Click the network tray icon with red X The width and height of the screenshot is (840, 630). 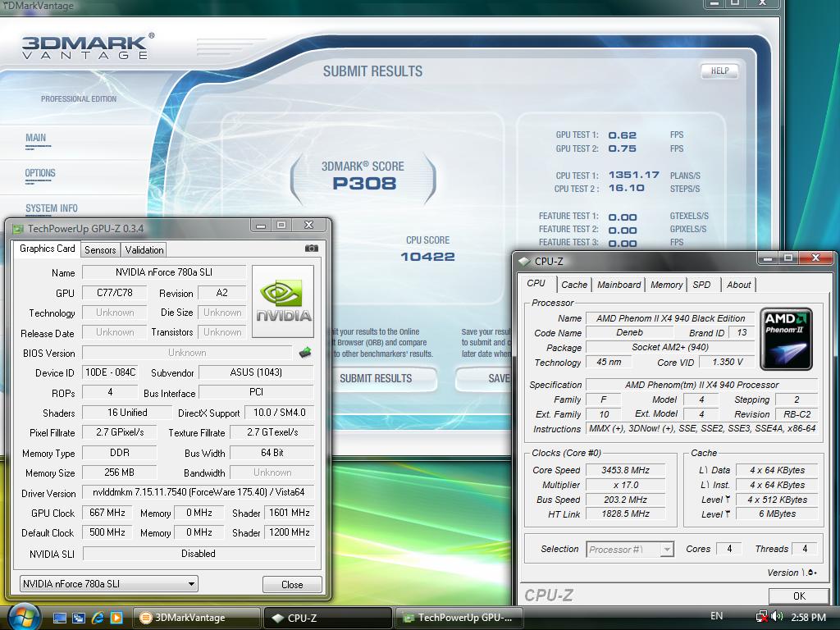tap(761, 617)
